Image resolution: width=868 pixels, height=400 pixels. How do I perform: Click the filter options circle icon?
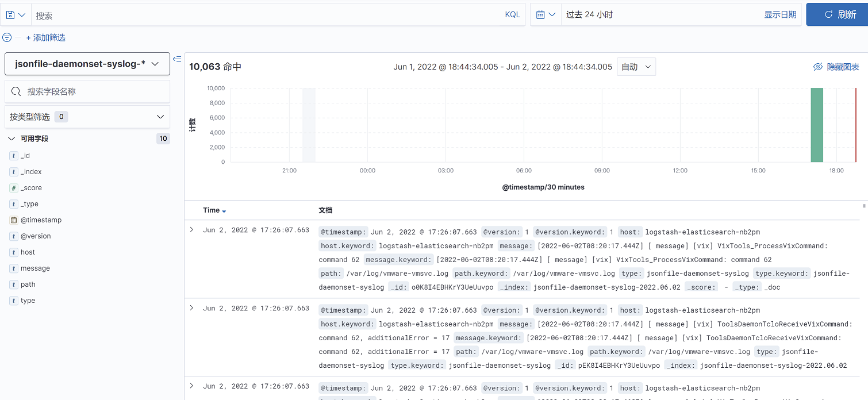tap(7, 37)
